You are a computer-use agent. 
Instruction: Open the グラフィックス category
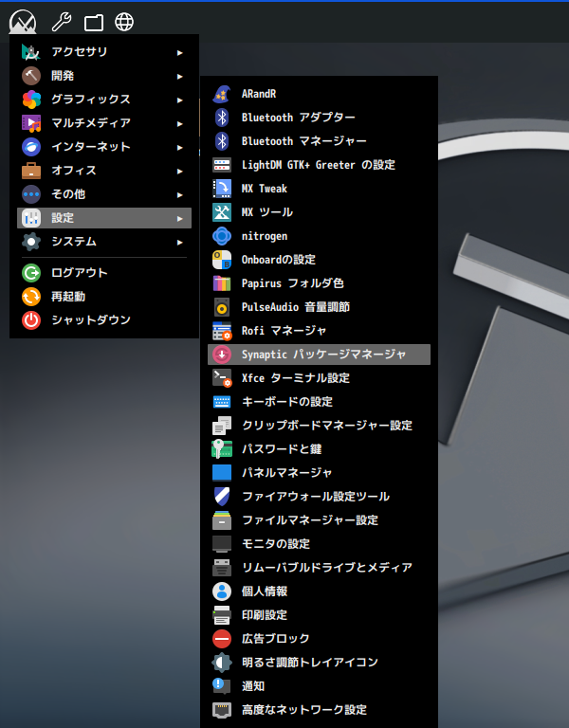click(104, 100)
